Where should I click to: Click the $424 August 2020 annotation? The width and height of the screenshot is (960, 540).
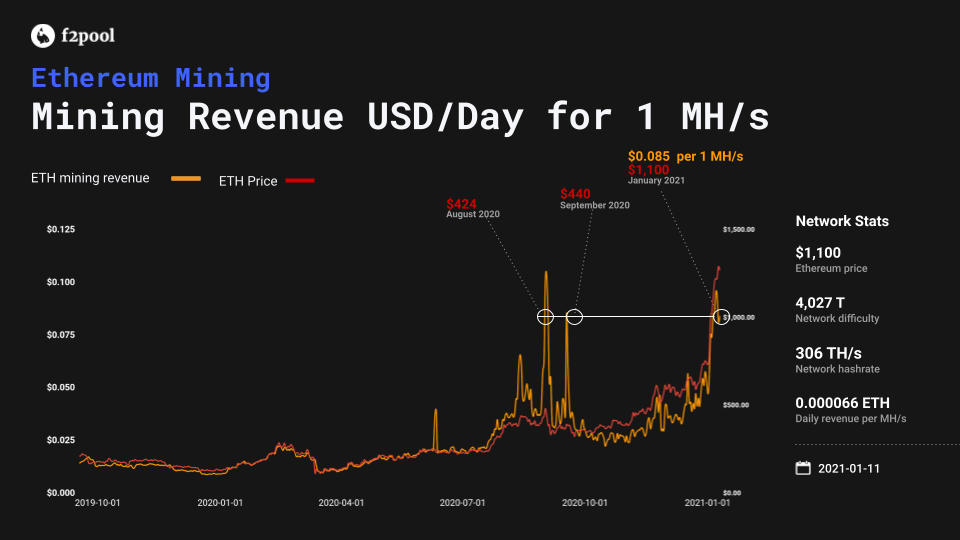(x=473, y=208)
